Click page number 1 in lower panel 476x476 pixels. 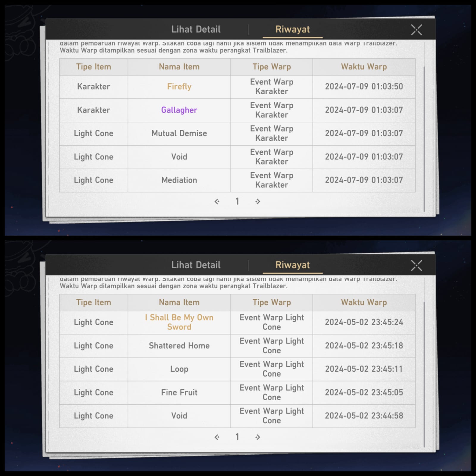237,437
